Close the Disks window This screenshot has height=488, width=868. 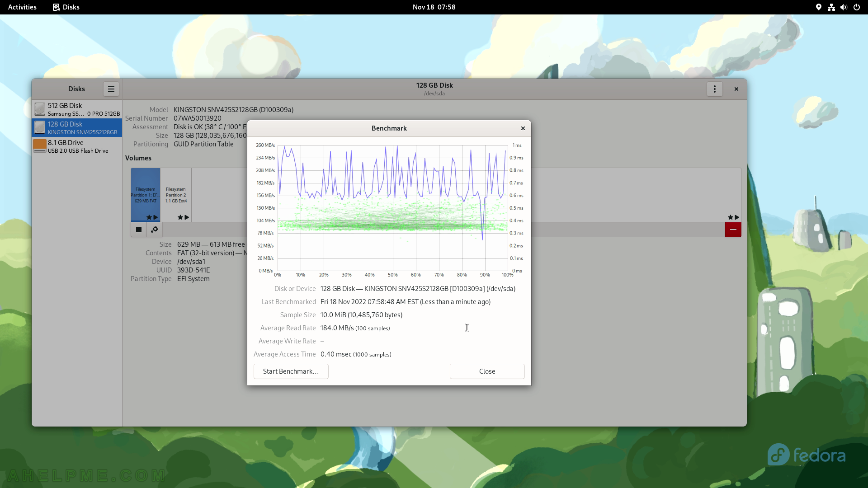point(736,89)
